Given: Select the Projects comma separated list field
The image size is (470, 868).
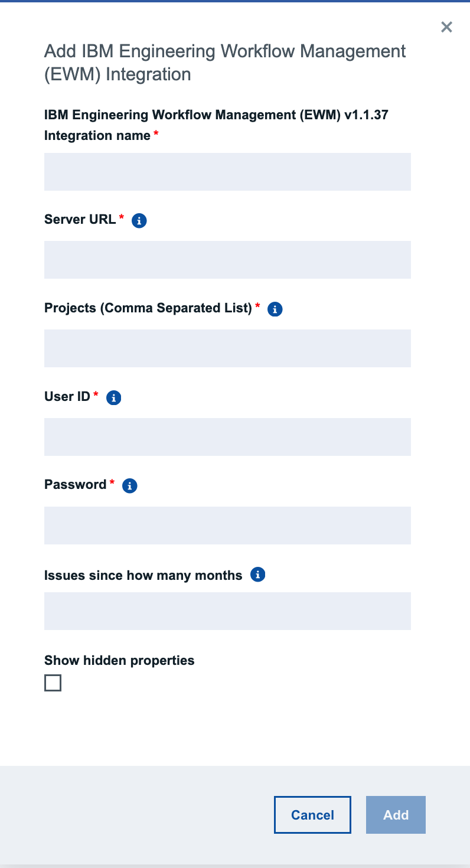Looking at the screenshot, I should click(x=227, y=348).
